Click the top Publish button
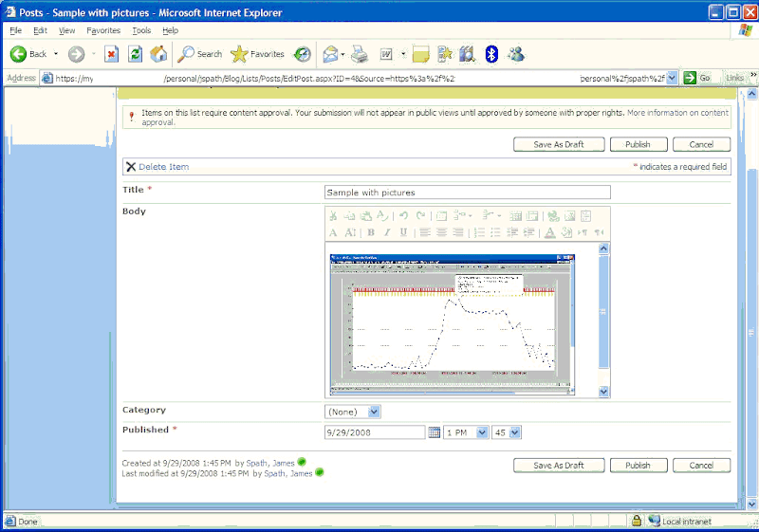Viewport: 759px width, 532px height. coord(638,145)
